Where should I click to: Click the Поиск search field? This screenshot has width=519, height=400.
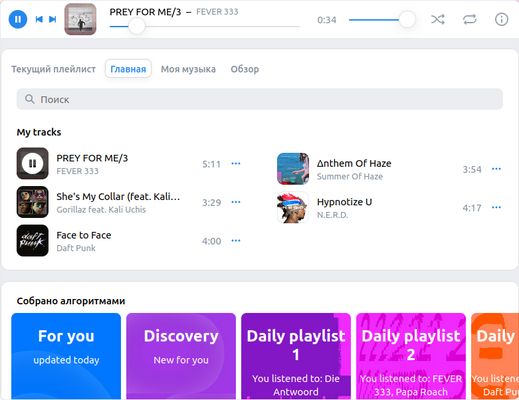260,99
